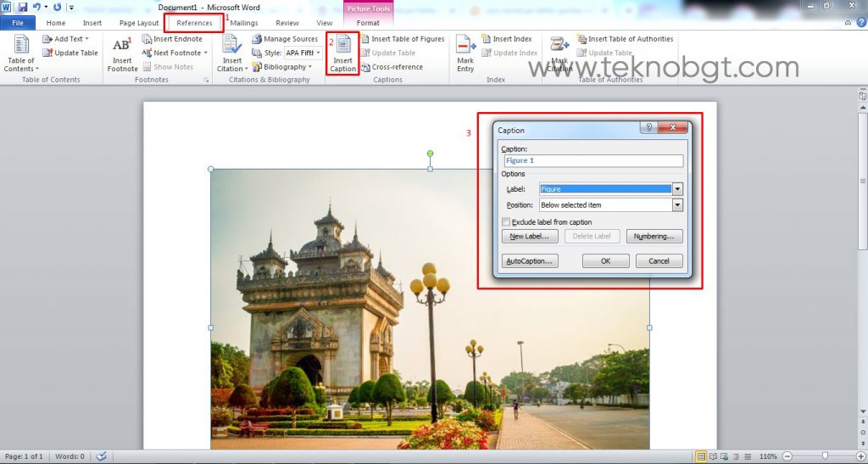Switch to Full Screen Reading view

tap(714, 457)
